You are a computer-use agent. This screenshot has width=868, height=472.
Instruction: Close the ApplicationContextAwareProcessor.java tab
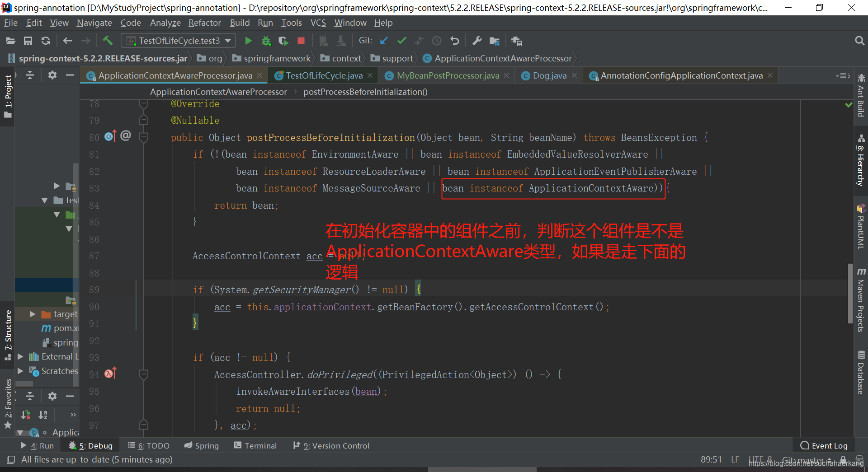click(x=259, y=75)
